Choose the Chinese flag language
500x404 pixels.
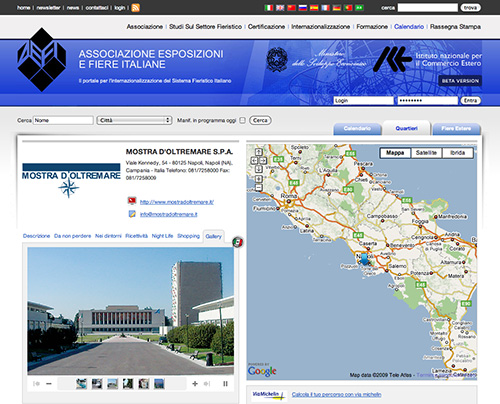click(291, 8)
